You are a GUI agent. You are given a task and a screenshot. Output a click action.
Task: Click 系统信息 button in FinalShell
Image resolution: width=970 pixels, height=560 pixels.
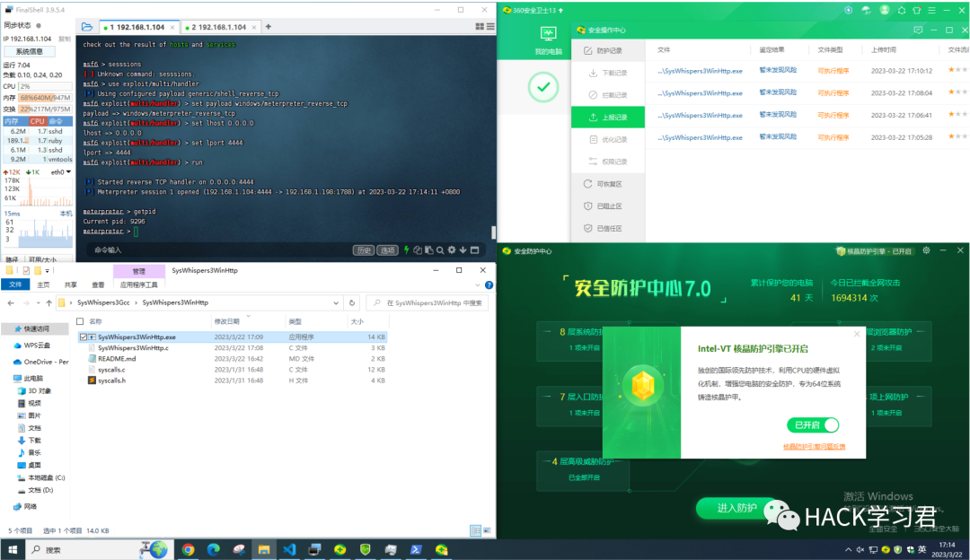[x=29, y=51]
